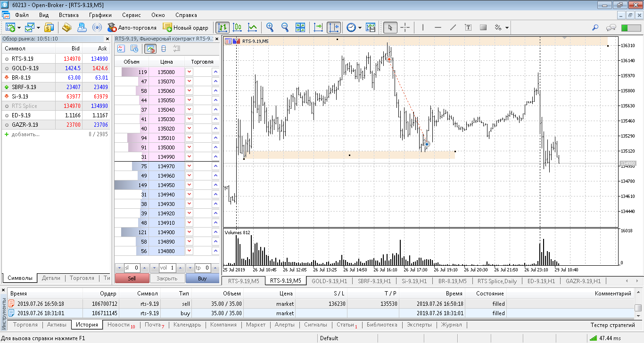Open the new chart dropdown arrow
Image resolution: width=644 pixels, height=343 pixels.
[18, 27]
